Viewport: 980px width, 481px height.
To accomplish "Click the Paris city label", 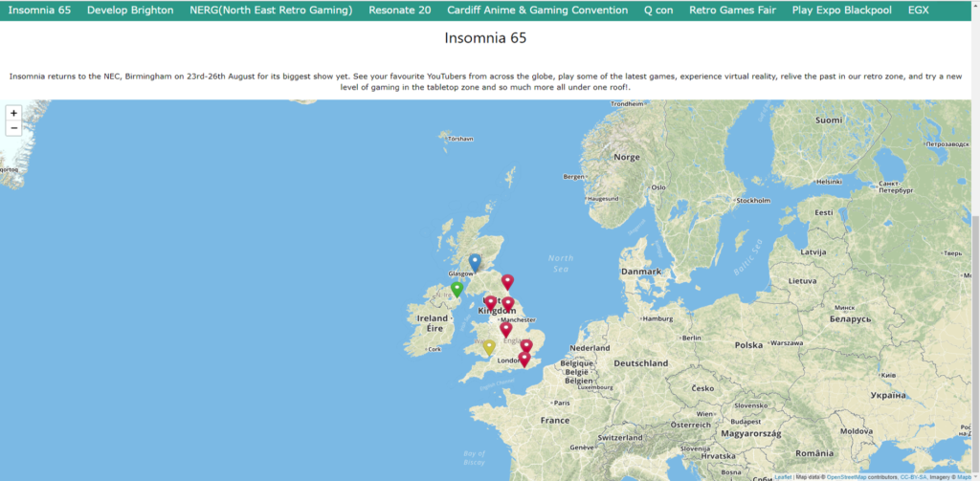I will (562, 404).
